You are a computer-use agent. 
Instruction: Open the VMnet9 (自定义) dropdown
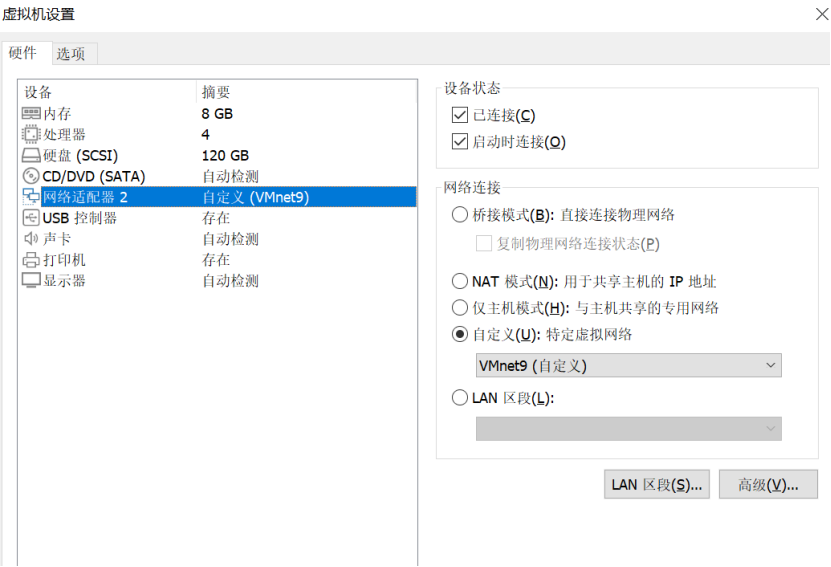[x=628, y=366]
